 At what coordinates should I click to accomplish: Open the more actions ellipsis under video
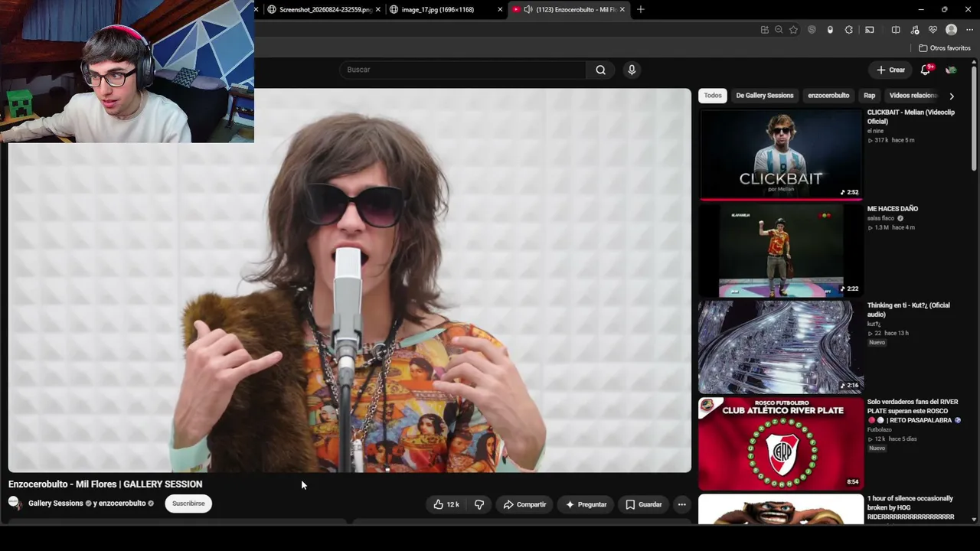click(x=681, y=504)
